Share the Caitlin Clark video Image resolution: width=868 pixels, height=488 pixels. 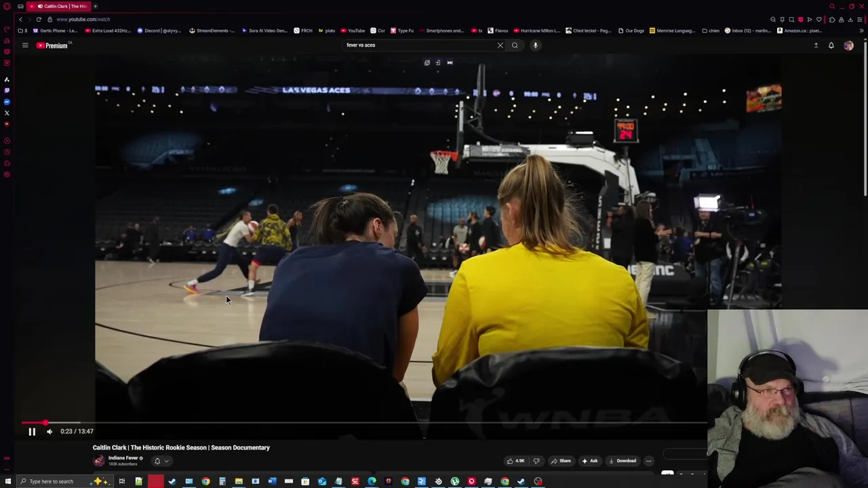[x=561, y=461]
